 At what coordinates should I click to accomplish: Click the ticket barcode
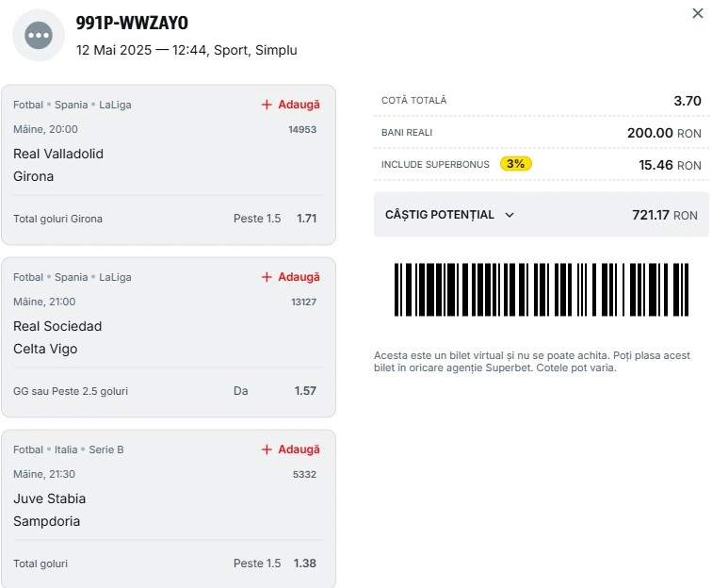pyautogui.click(x=542, y=289)
